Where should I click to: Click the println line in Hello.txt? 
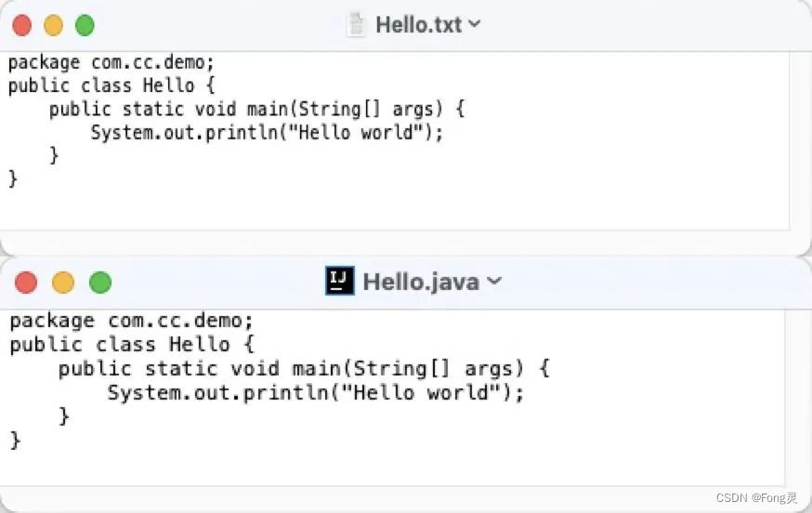267,132
